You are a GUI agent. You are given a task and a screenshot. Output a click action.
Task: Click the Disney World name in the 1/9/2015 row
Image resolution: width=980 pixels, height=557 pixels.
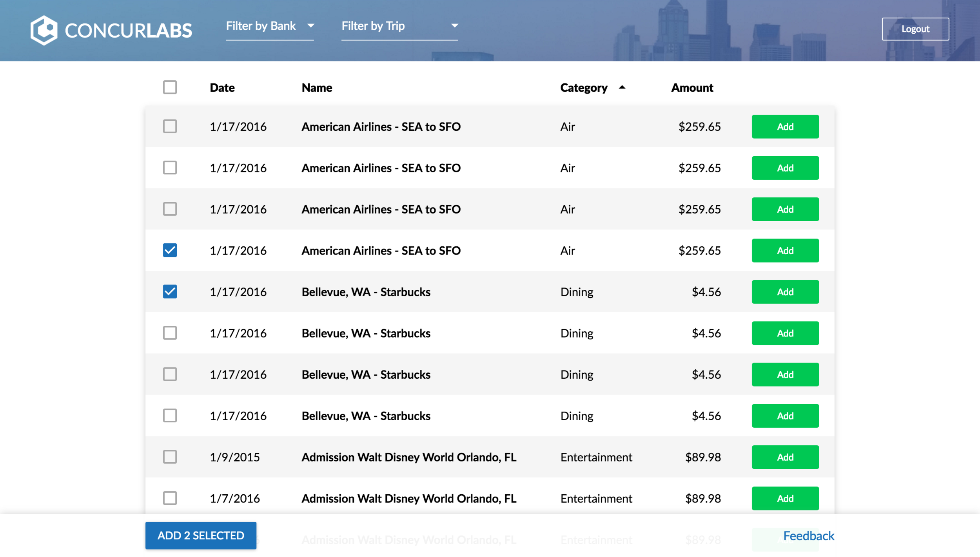coord(409,458)
